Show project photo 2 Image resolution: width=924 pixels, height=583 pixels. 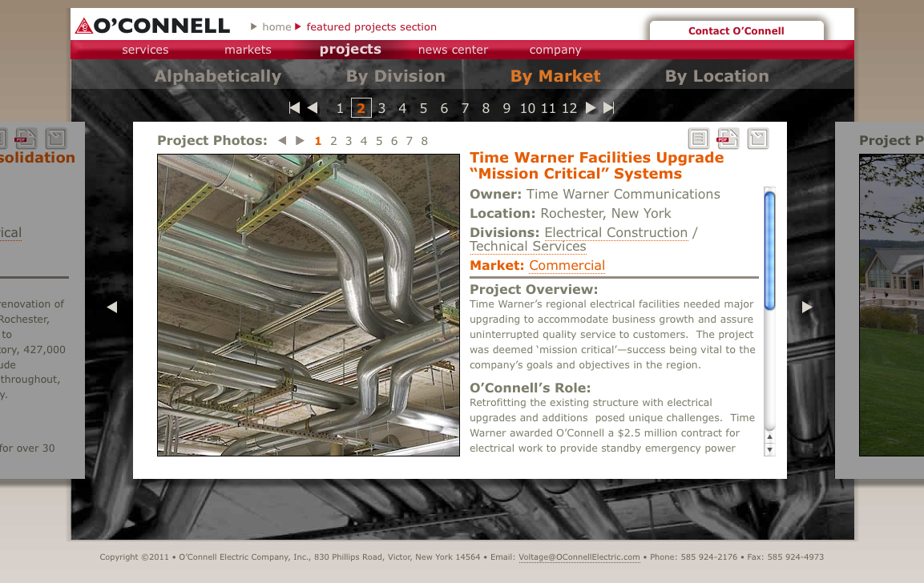click(333, 141)
